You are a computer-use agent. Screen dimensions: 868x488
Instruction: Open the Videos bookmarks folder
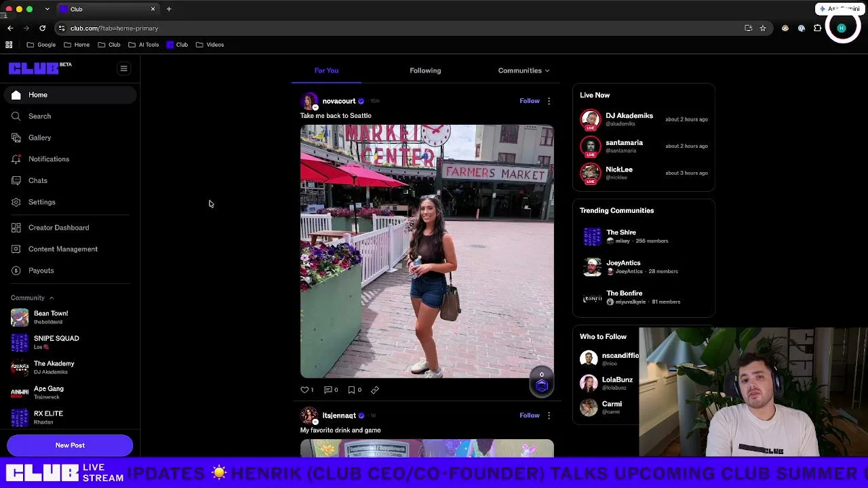(210, 45)
